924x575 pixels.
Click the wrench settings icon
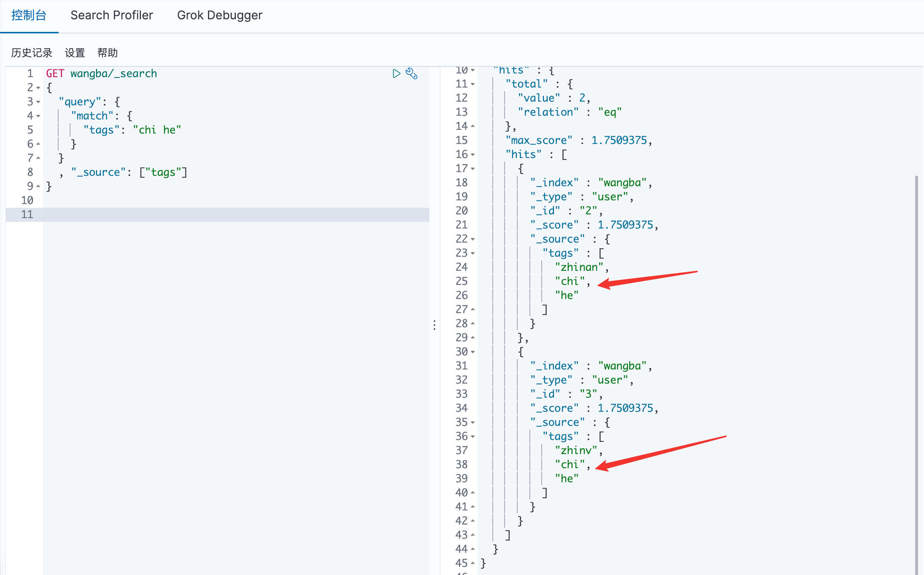point(412,73)
